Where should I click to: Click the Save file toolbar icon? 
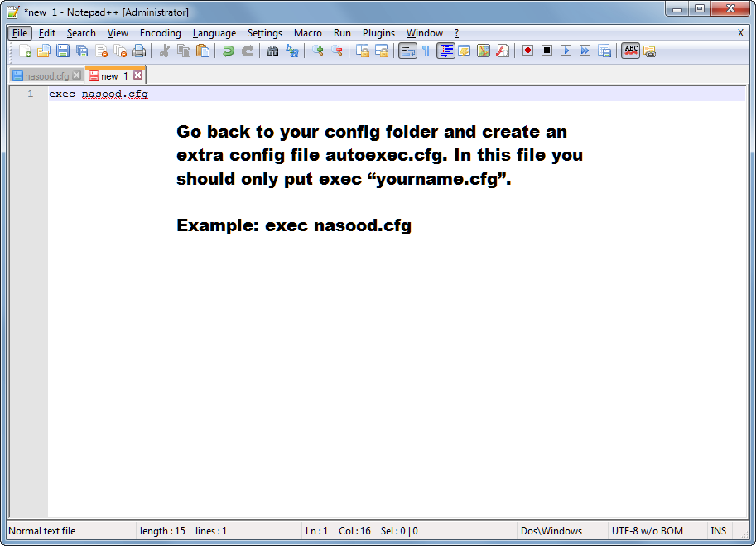63,51
